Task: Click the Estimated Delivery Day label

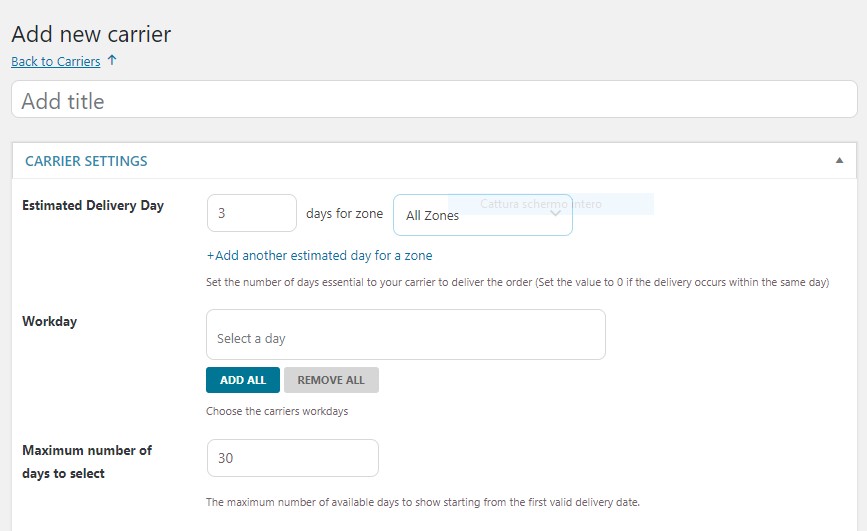Action: tap(93, 206)
